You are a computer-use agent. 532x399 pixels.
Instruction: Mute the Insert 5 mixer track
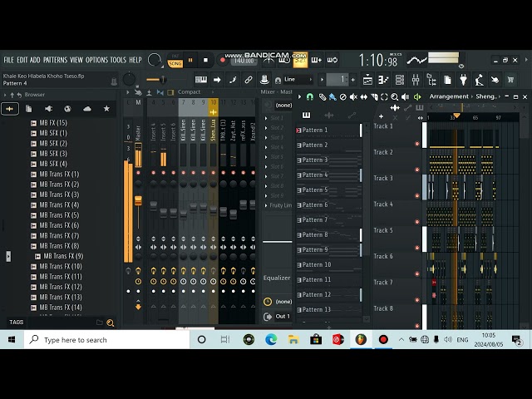[163, 173]
